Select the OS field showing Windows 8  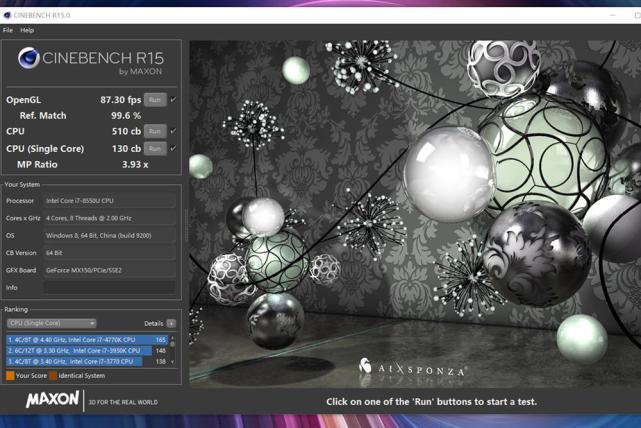pyautogui.click(x=110, y=235)
